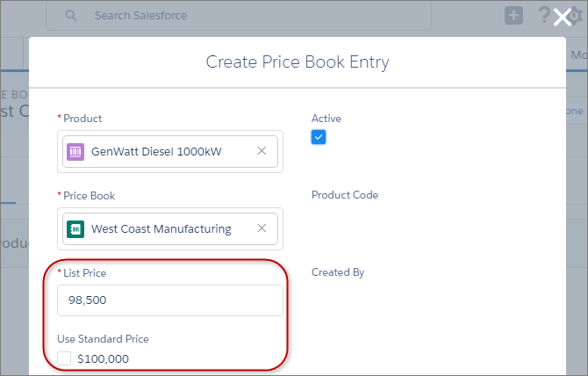Screen dimensions: 588x376
Task: Click the purple product icon beside GenWatt Diesel
Action: (x=75, y=152)
